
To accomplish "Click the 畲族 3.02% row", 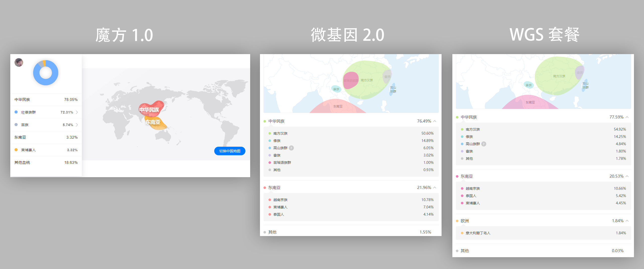I will [351, 155].
